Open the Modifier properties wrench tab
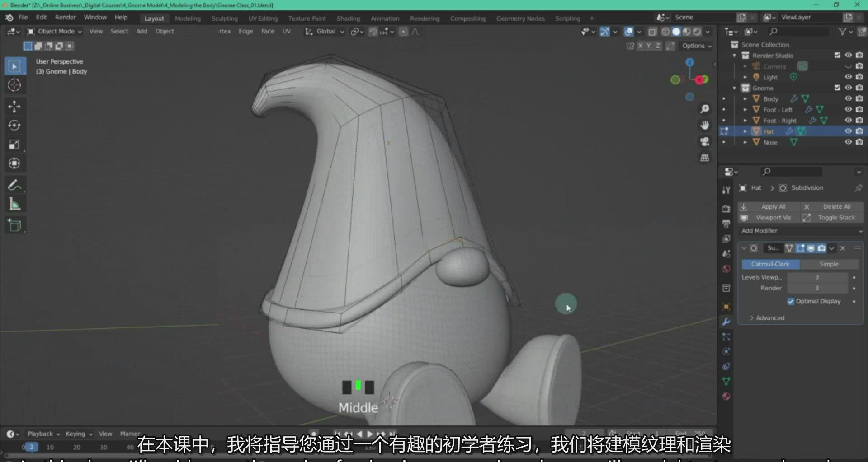Viewport: 868px width, 462px height. click(x=726, y=322)
